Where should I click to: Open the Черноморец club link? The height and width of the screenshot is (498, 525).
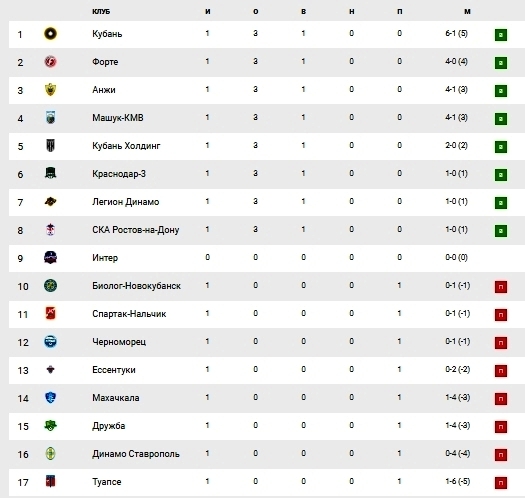(x=119, y=342)
